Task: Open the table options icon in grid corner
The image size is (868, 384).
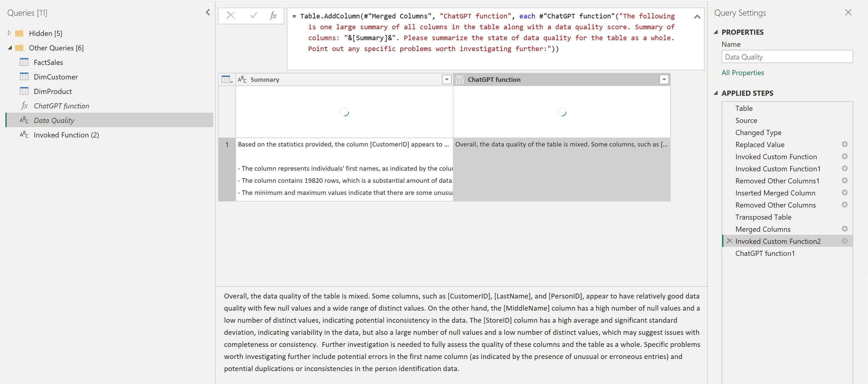Action: pyautogui.click(x=227, y=80)
